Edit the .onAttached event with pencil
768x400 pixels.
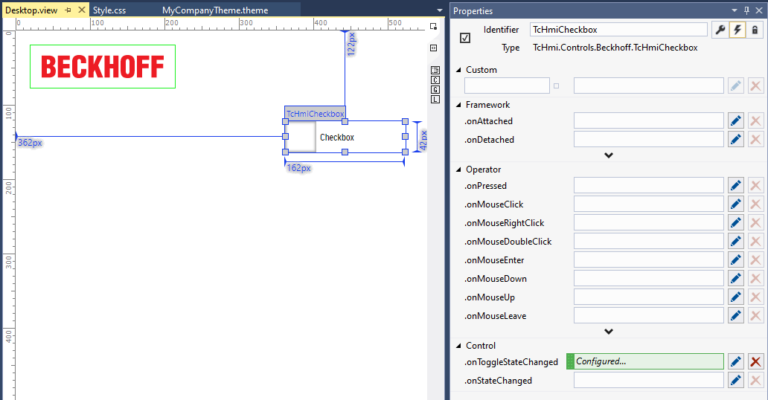tap(736, 120)
